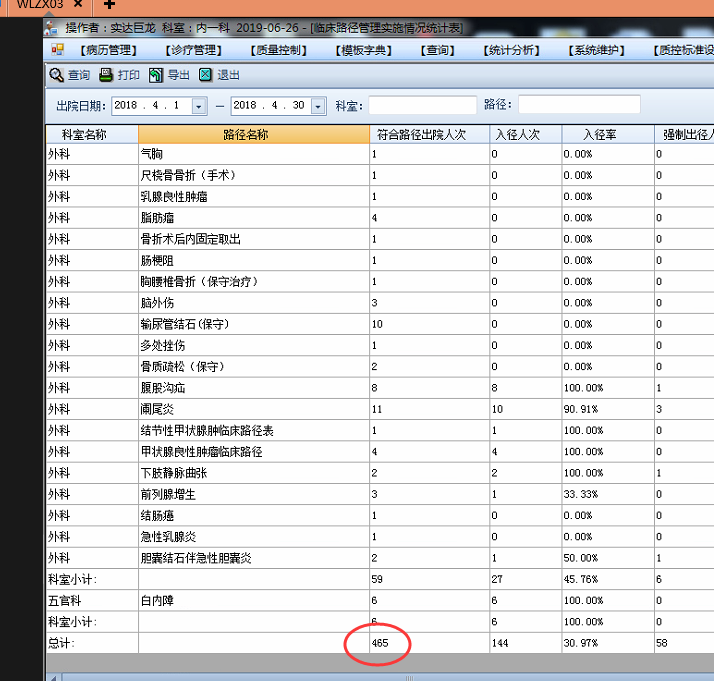Viewport: 714px width, 681px height.
Task: Open the 统计分析 menu
Action: pos(511,50)
